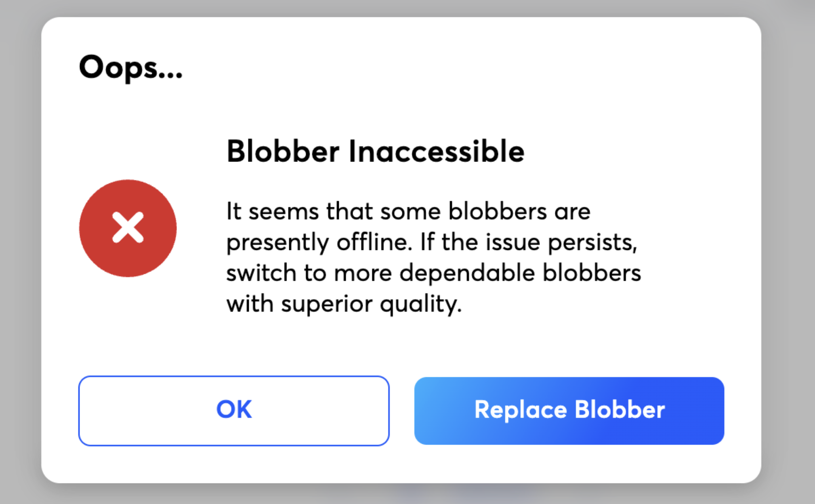Click the gray backdrop above the dialog
The image size is (815, 504).
[404, 7]
